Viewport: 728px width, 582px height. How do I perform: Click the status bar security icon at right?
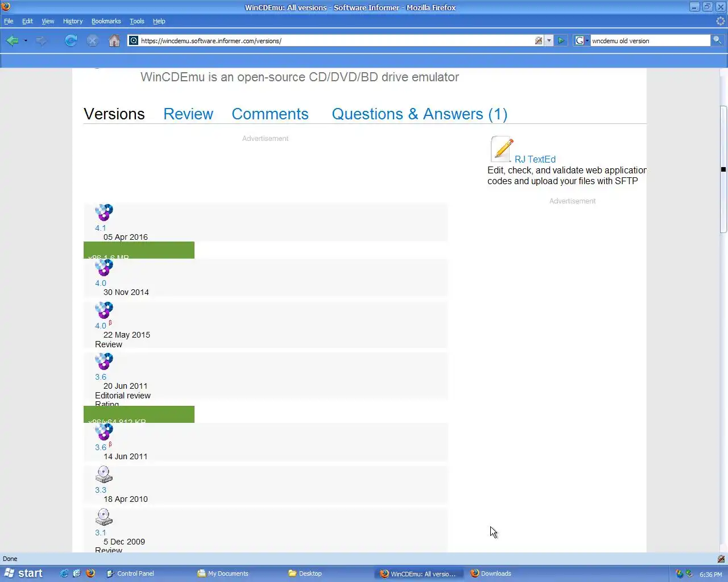721,559
